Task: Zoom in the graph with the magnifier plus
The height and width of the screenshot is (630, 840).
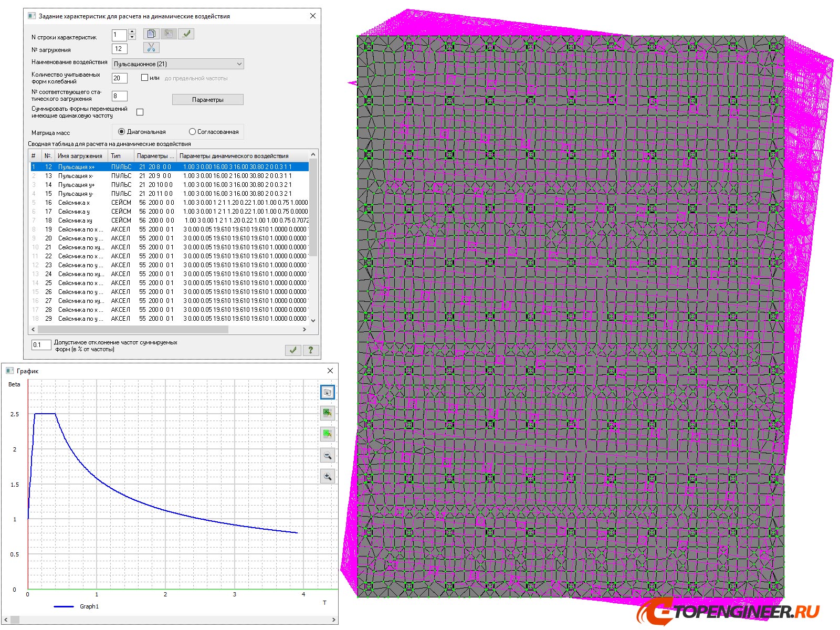Action: 327,477
